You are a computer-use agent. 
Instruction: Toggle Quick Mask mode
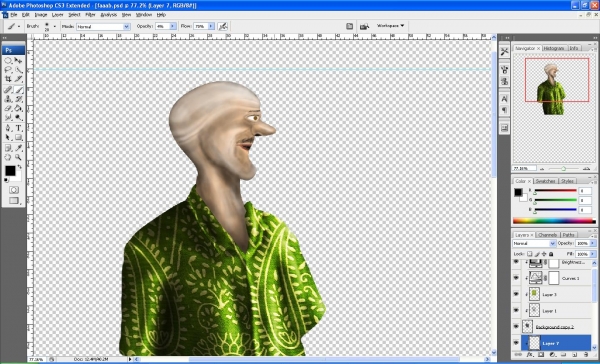tap(14, 190)
